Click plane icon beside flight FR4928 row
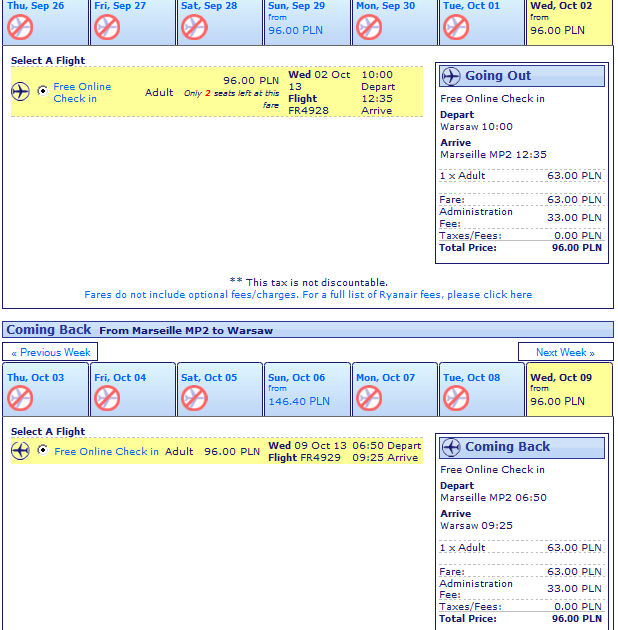 (x=20, y=92)
